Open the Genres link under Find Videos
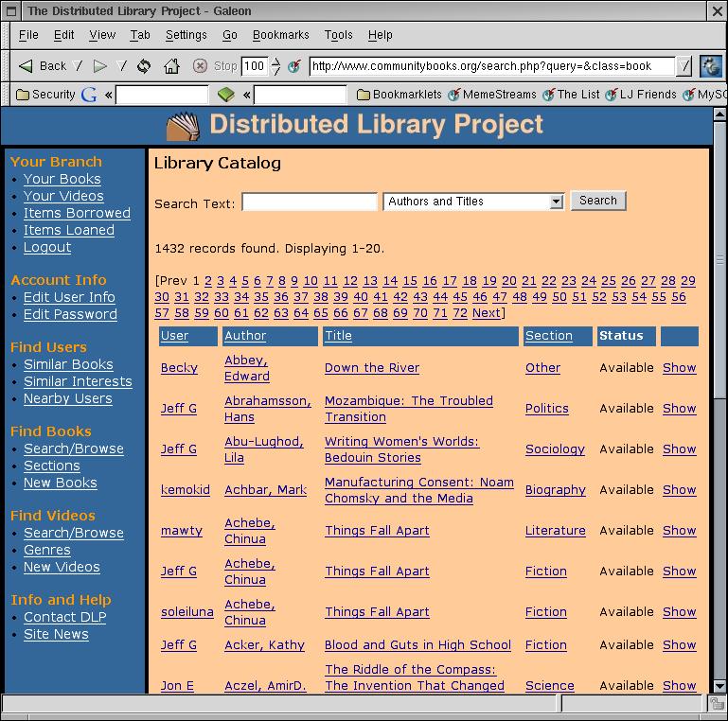The width and height of the screenshot is (728, 721). [47, 551]
